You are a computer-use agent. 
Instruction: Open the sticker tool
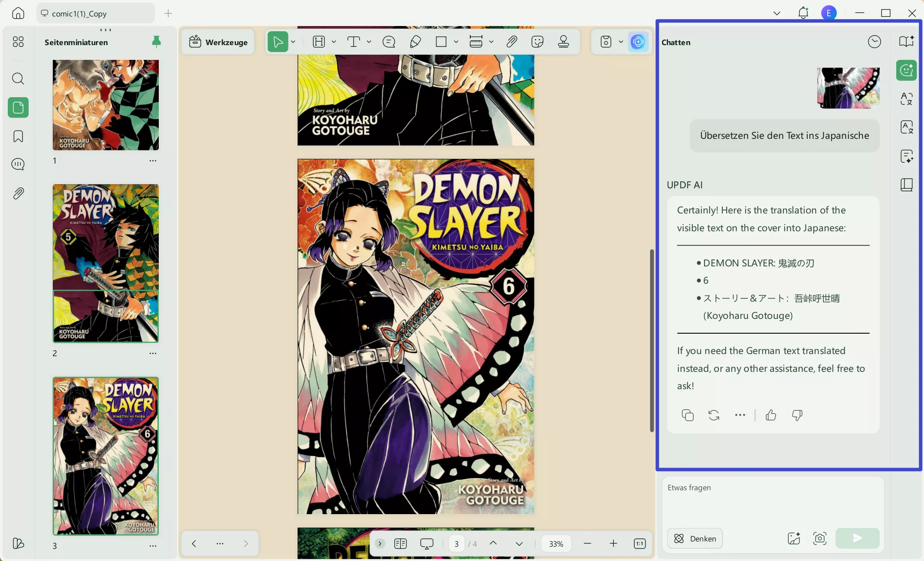pos(537,42)
